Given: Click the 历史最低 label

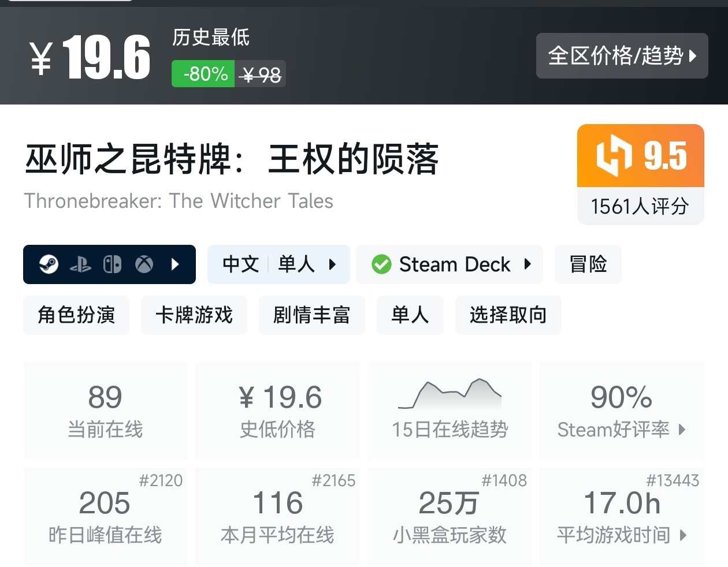Looking at the screenshot, I should (211, 38).
